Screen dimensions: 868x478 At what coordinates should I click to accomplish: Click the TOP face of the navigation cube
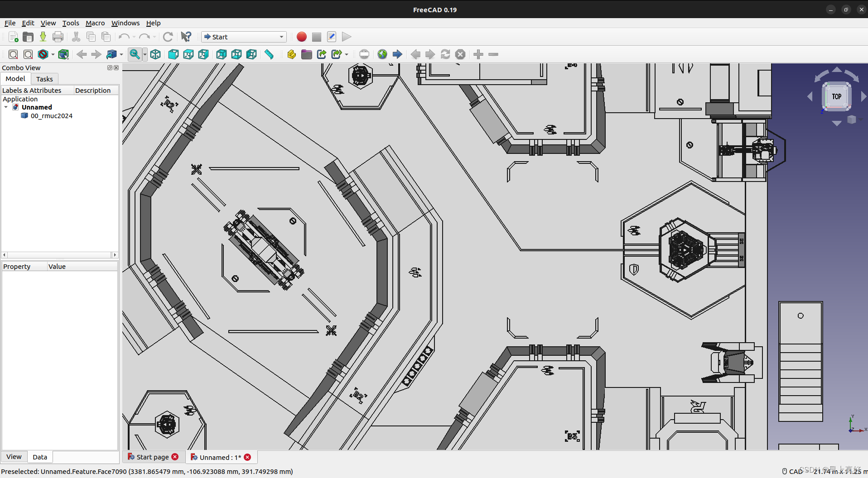[836, 96]
